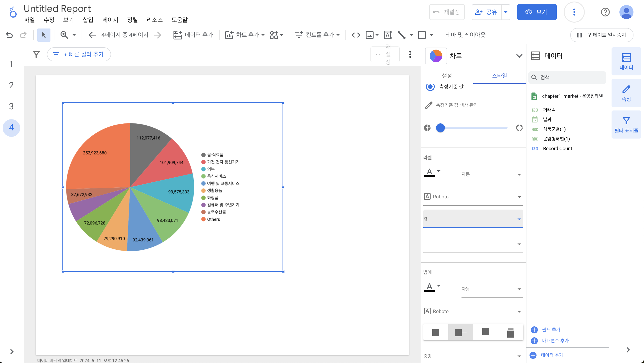Click the help question mark icon

click(605, 12)
